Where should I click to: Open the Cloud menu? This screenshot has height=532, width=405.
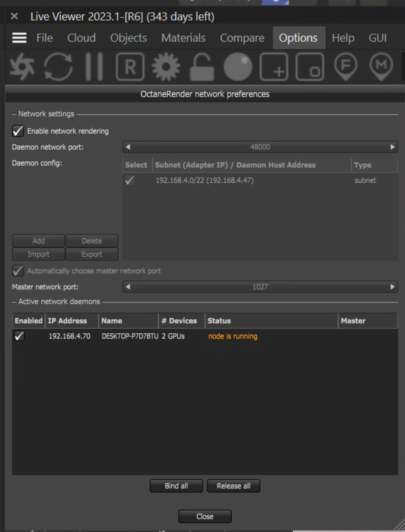pos(81,38)
